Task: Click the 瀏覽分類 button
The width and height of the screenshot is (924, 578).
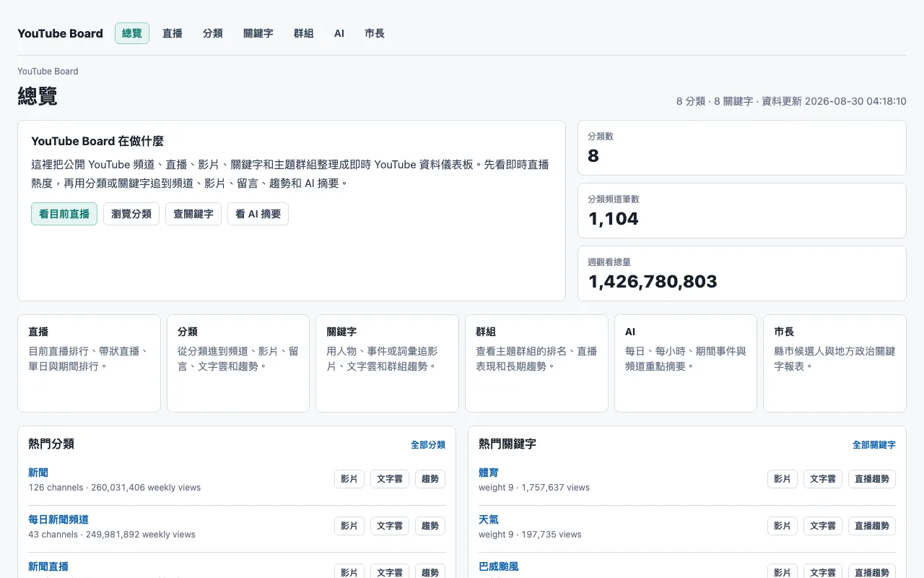Action: coord(131,214)
